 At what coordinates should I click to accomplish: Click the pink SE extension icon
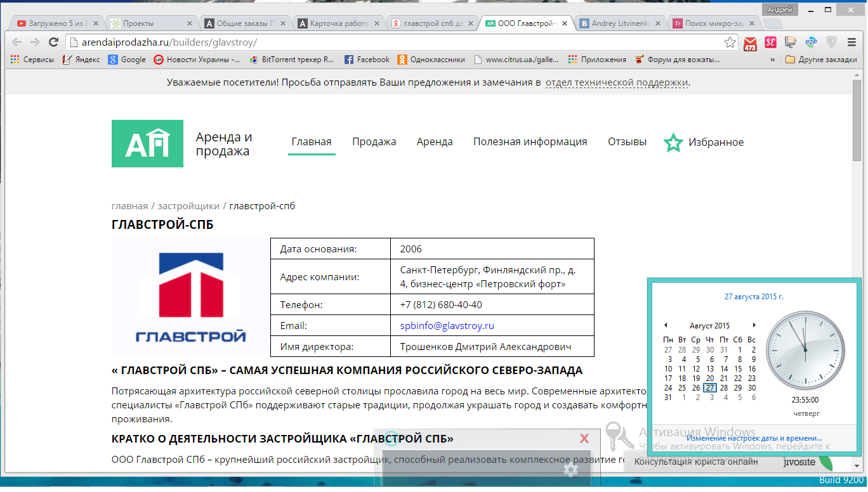[770, 42]
